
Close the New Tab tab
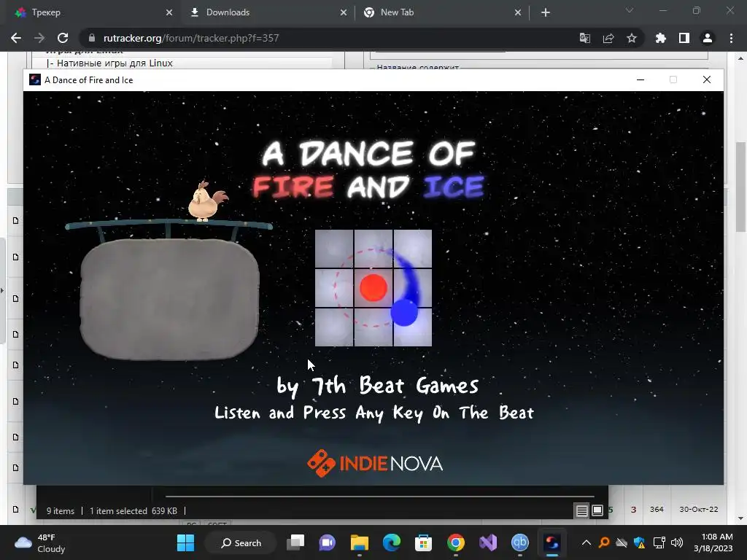[518, 12]
